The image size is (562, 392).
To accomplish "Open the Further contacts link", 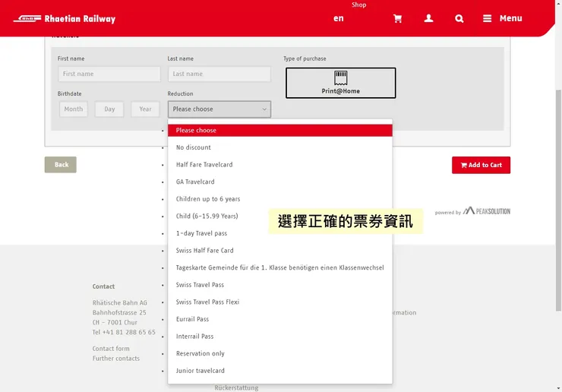I will tap(115, 359).
